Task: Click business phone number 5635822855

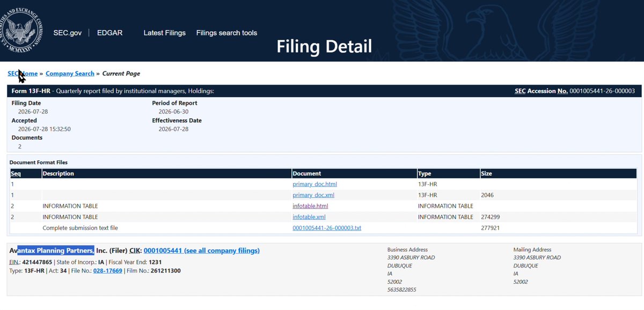Action: 402,290
